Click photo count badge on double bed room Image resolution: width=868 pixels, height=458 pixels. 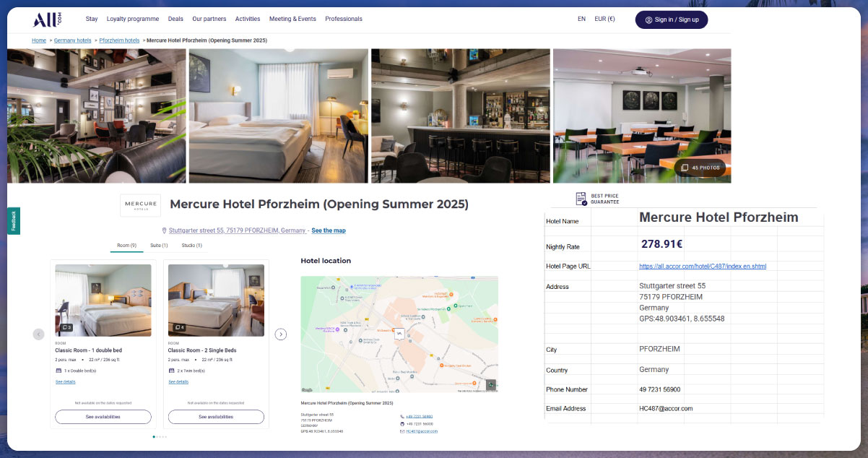[x=66, y=327]
